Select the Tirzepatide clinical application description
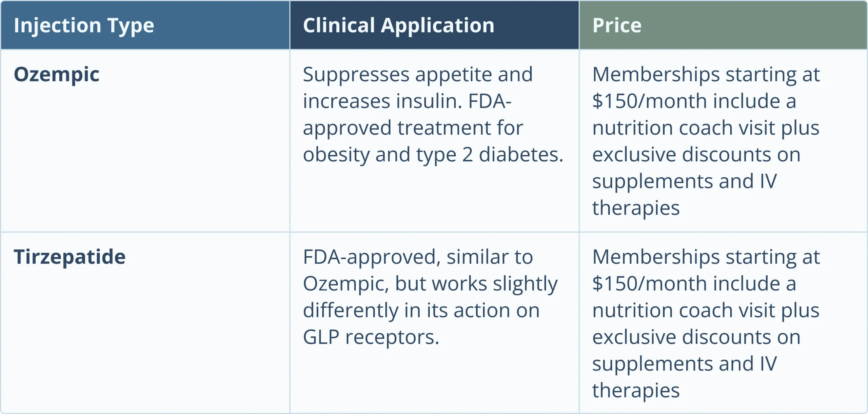This screenshot has width=868, height=414. tap(430, 297)
